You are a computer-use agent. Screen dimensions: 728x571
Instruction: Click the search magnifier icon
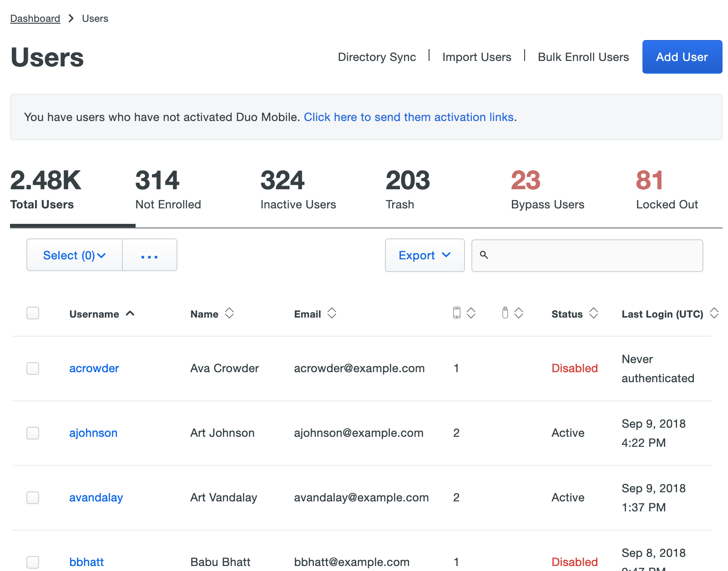484,255
